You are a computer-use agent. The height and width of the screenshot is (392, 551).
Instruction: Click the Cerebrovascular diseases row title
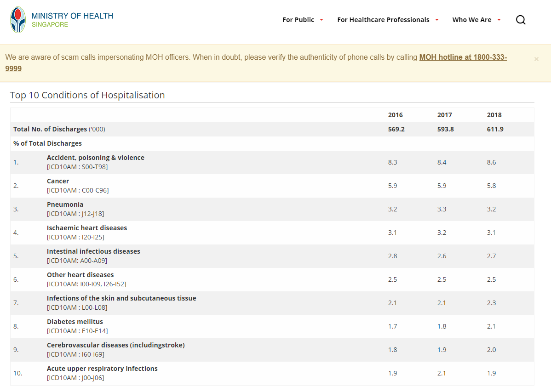[x=115, y=345]
